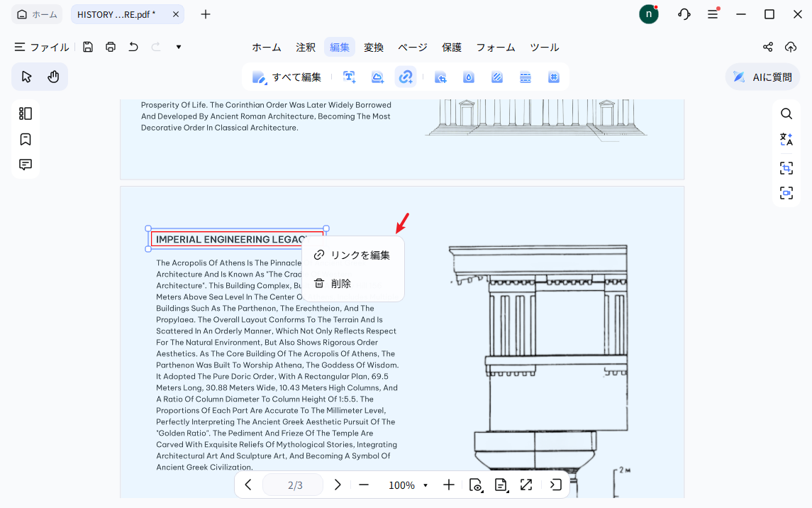The height and width of the screenshot is (508, 812).
Task: Click the 2/3 page number field
Action: tap(293, 485)
